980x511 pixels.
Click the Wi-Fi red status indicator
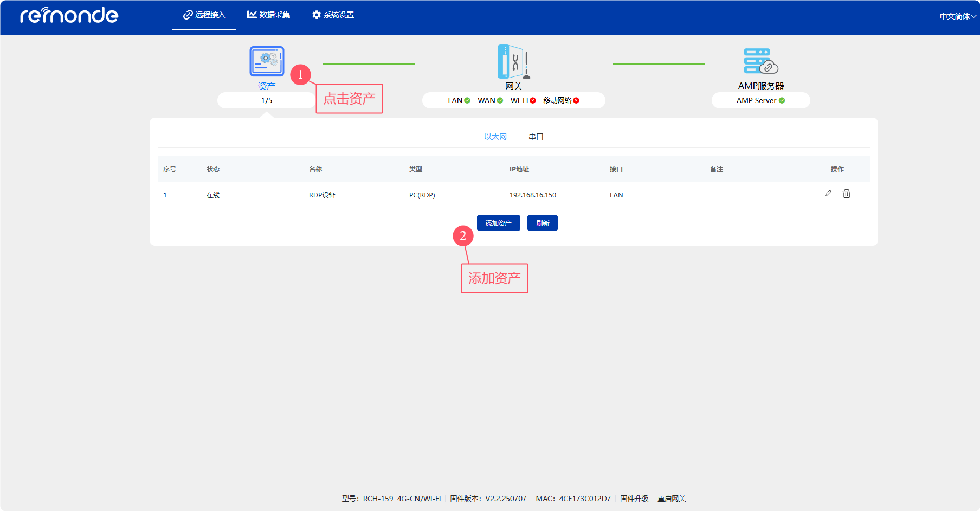click(x=533, y=100)
